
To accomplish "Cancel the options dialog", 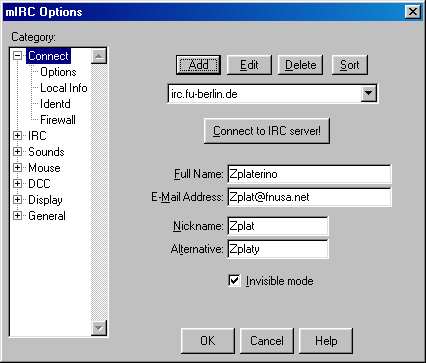I will click(267, 341).
